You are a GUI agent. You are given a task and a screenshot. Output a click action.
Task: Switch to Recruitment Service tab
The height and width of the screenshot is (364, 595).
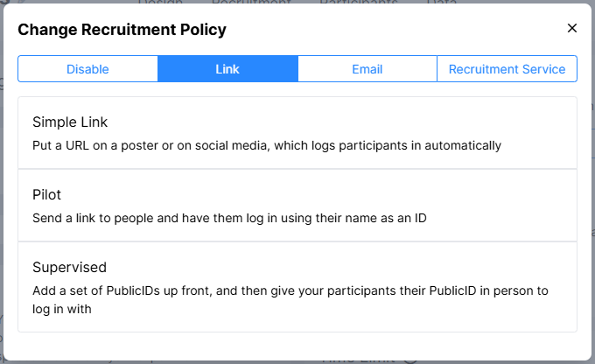(507, 69)
